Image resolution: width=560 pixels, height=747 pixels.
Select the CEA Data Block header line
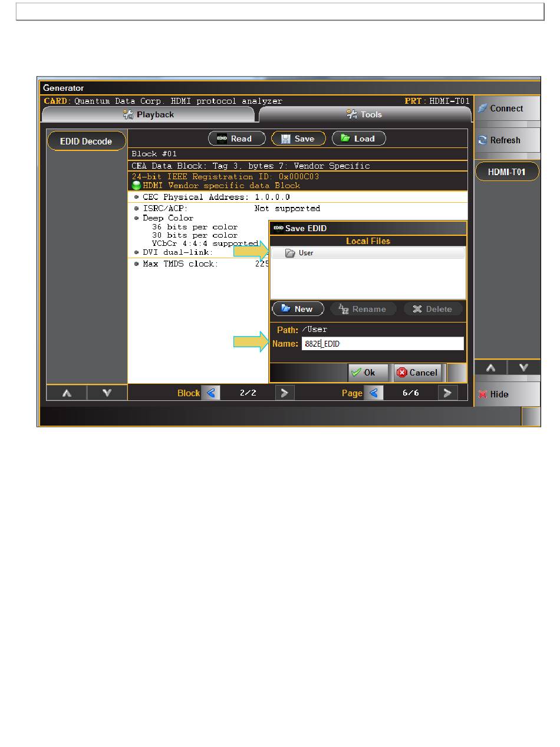[298, 166]
